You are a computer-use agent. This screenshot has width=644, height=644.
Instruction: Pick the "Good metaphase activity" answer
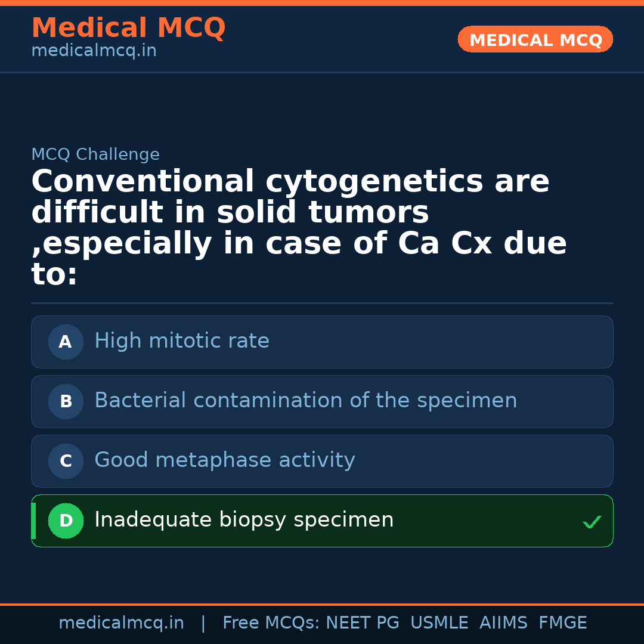[x=225, y=460]
